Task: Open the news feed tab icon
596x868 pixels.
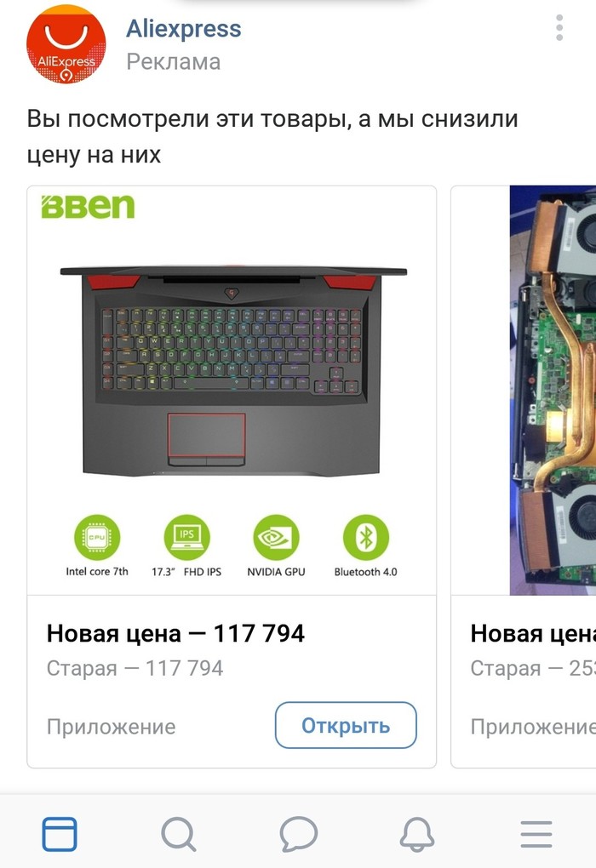Action: (60, 834)
